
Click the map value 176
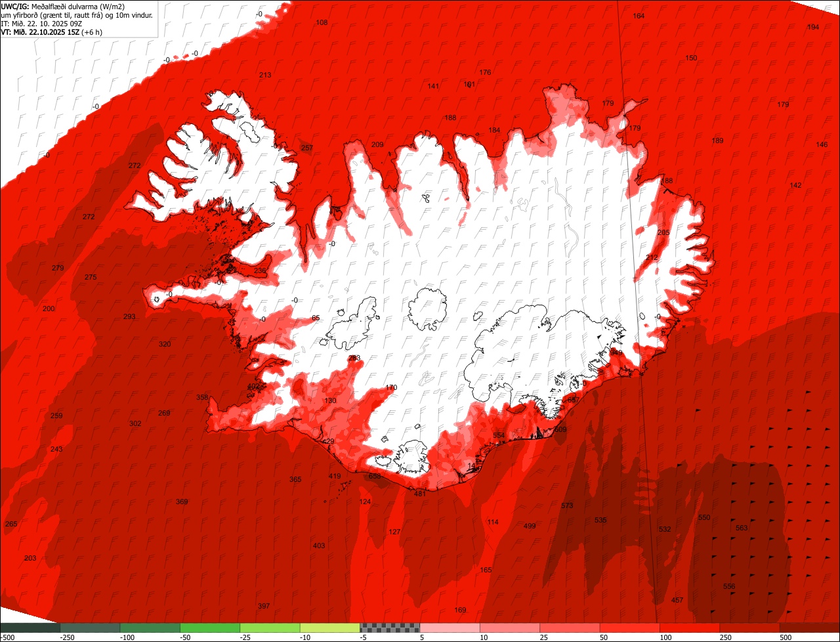pyautogui.click(x=485, y=72)
